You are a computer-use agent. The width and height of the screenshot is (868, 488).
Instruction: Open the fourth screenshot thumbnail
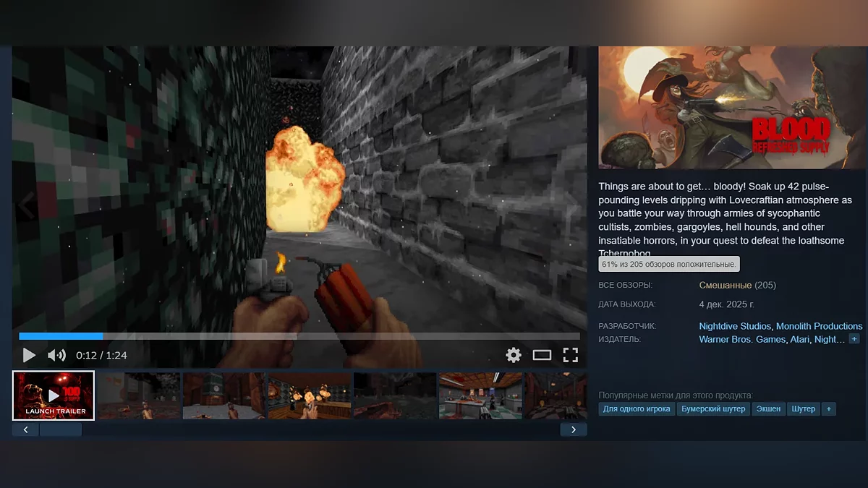(310, 395)
